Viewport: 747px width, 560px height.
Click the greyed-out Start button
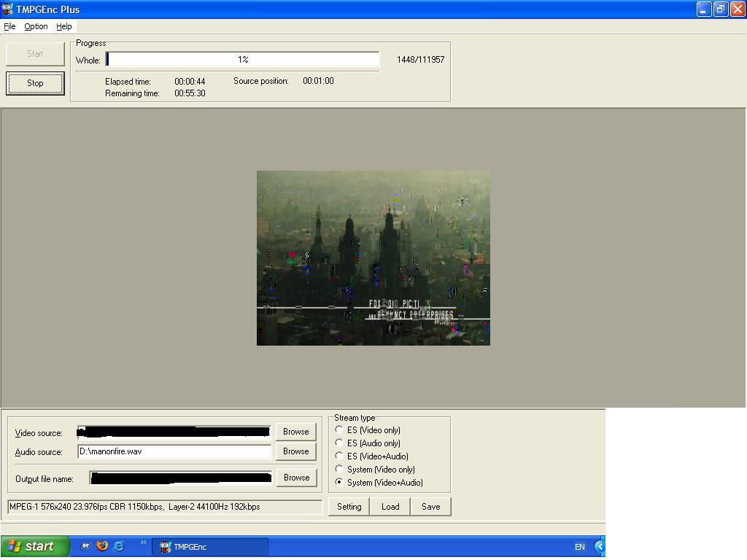pyautogui.click(x=35, y=54)
